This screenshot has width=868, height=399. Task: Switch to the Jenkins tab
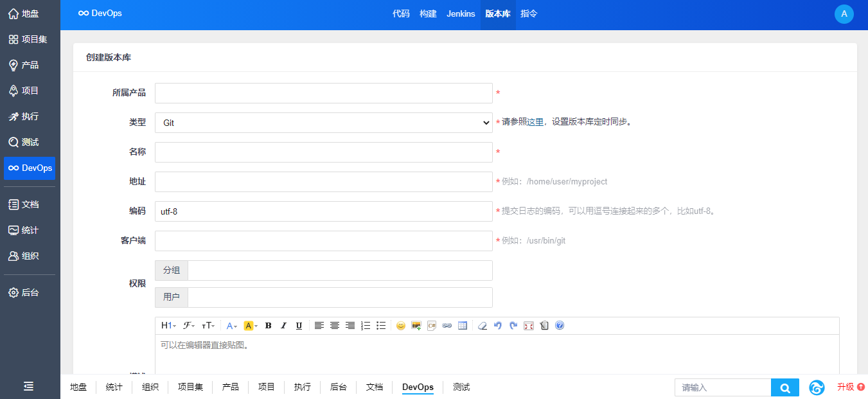click(461, 13)
